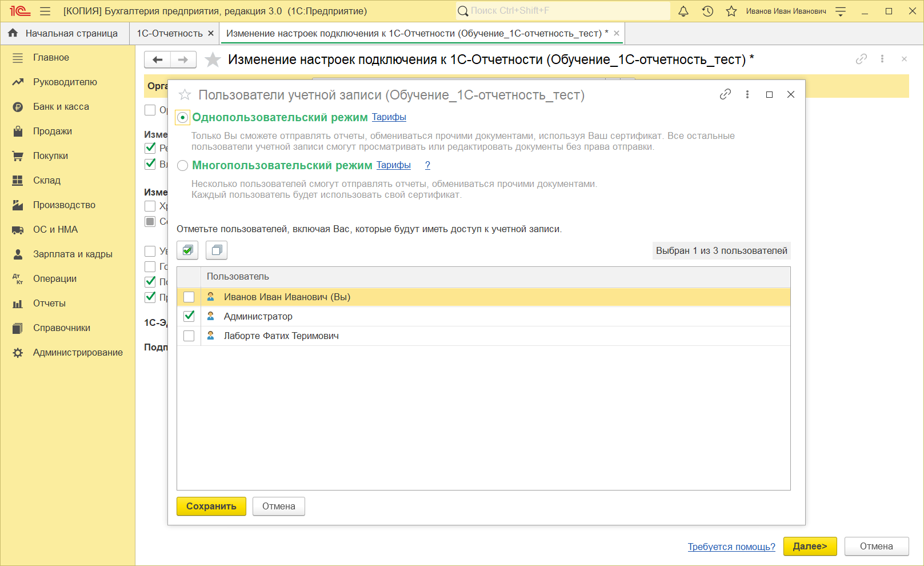The width and height of the screenshot is (924, 566).
Task: Open Тарифы link for single-user mode
Action: coord(389,117)
